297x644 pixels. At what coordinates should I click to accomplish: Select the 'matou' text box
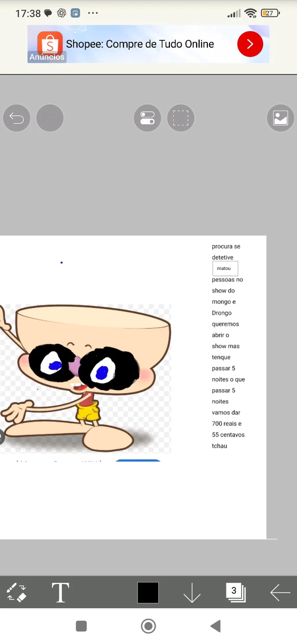point(225,268)
